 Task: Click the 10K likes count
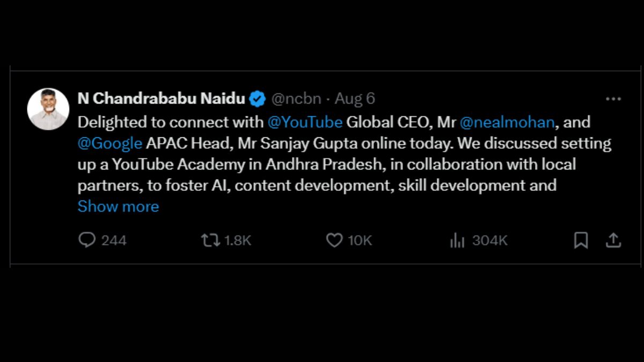pos(360,240)
